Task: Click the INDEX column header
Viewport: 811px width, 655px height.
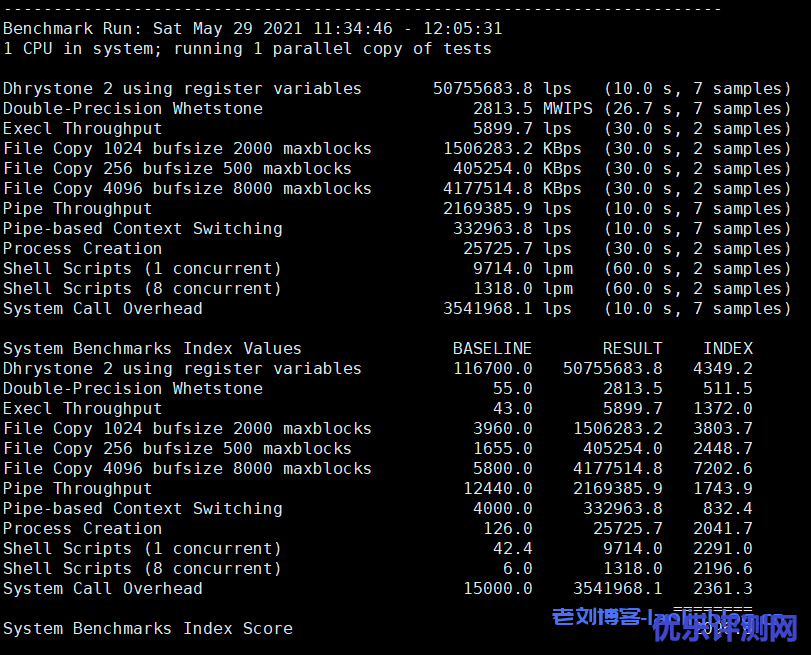Action: pos(727,349)
